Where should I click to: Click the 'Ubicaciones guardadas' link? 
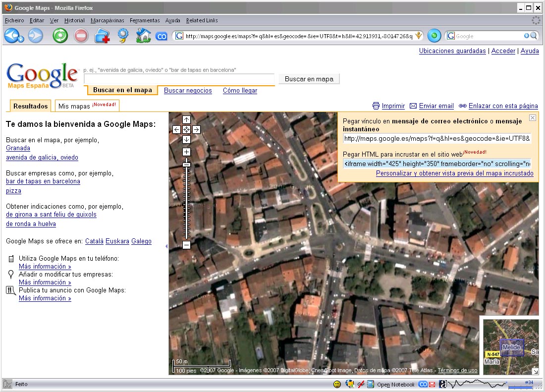(452, 51)
